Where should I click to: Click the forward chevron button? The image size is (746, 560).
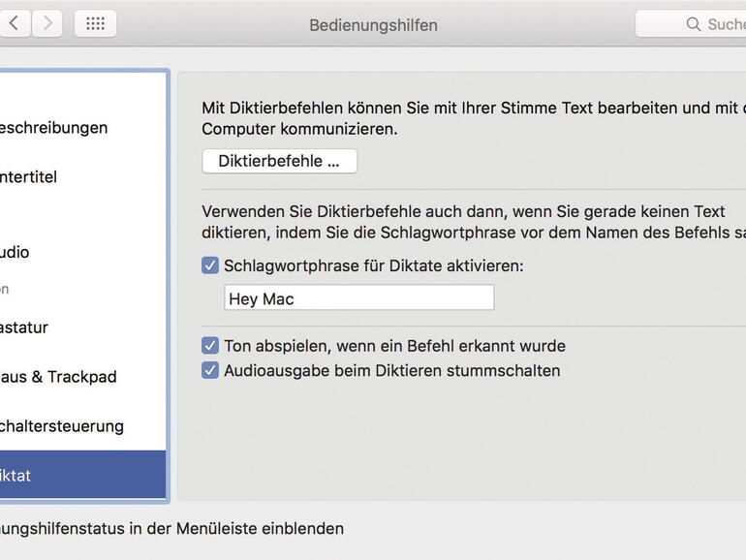(47, 23)
